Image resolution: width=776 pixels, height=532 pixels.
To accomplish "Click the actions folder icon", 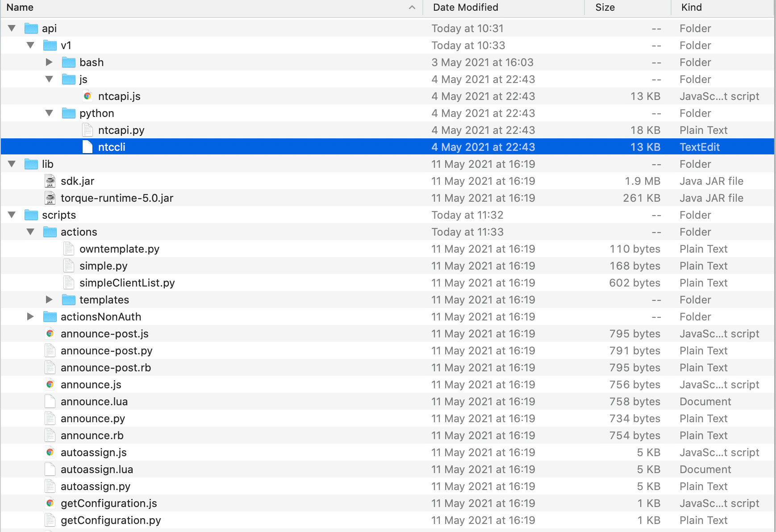I will click(50, 232).
